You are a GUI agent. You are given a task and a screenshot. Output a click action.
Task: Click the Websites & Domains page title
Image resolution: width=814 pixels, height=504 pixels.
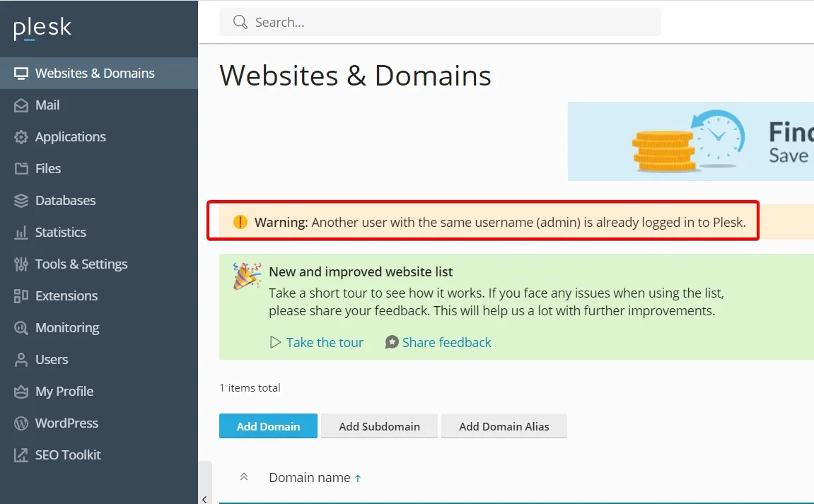point(355,76)
